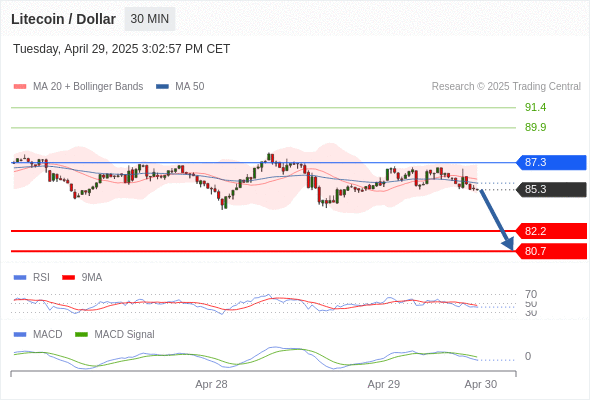
Task: Click the MA 20 + Bollinger Bands legend swatch
Action: point(20,87)
